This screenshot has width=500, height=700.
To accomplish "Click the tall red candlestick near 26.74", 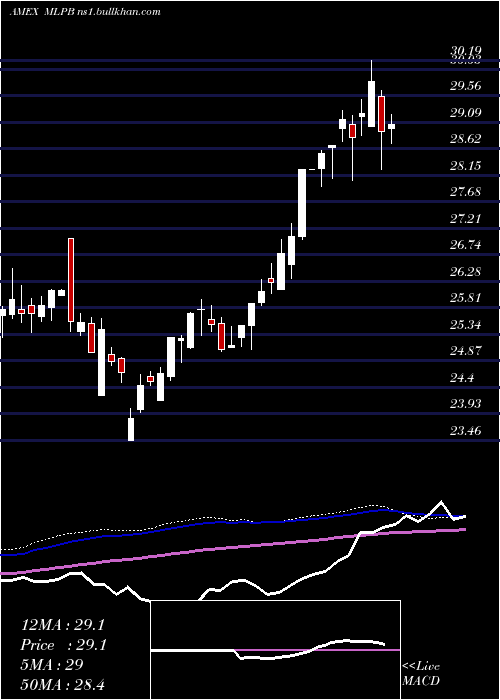I will [71, 280].
